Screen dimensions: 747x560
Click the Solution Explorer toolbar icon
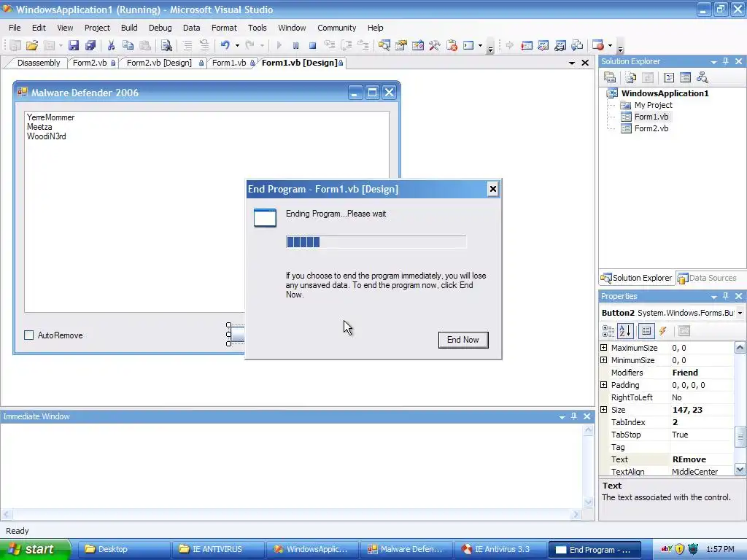point(384,46)
